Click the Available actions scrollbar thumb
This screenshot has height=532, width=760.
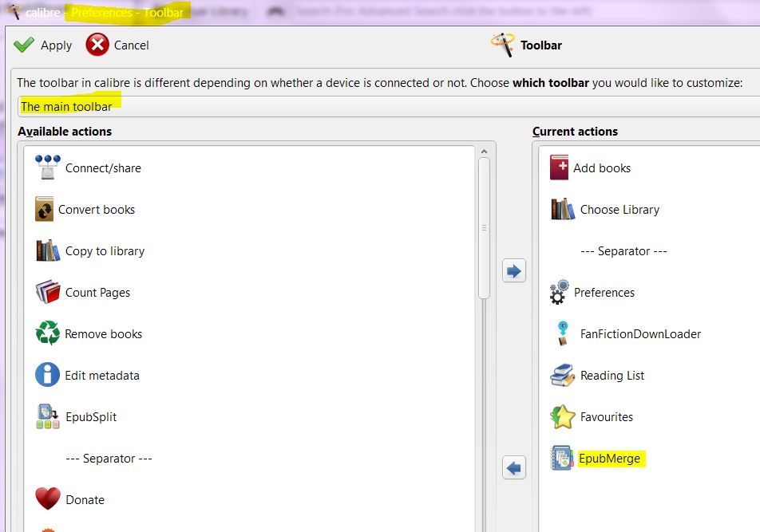(484, 227)
